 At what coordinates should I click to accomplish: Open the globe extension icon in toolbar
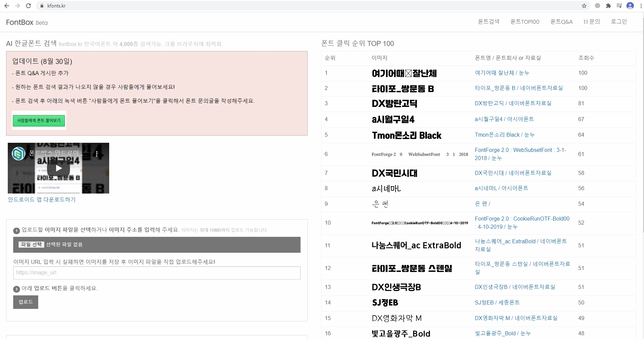(x=598, y=6)
